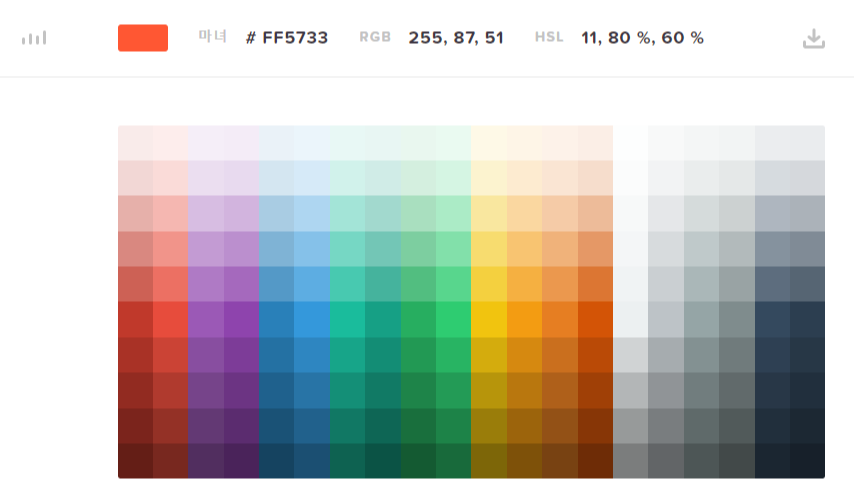Pick the salmon swatch, fourth row second column
Viewport: 854px width, 488px height.
pyautogui.click(x=170, y=249)
